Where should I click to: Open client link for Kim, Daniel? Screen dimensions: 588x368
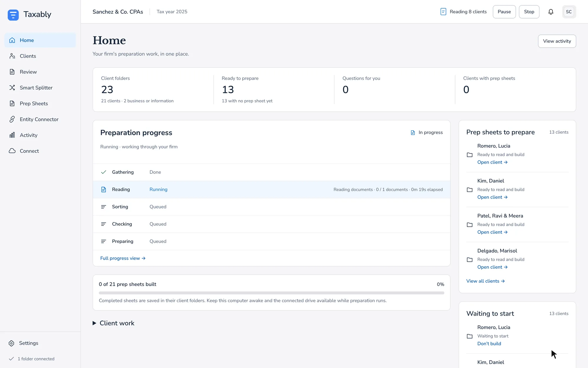[492, 197]
